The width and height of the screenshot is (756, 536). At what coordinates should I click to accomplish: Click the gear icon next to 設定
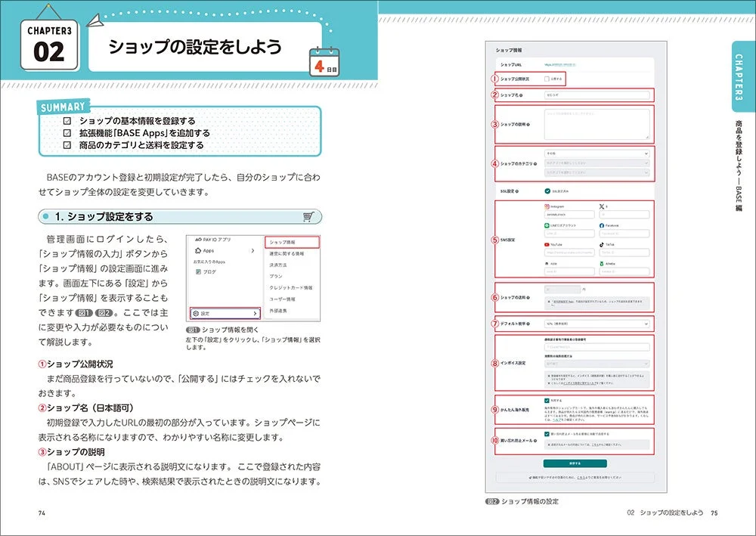196,313
